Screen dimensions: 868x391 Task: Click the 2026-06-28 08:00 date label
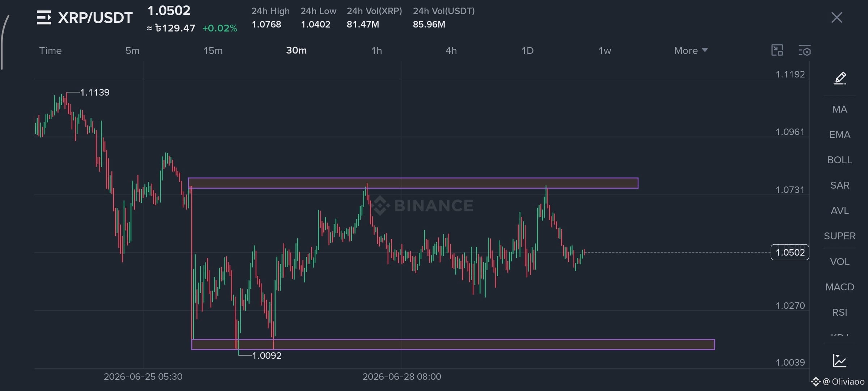point(402,377)
